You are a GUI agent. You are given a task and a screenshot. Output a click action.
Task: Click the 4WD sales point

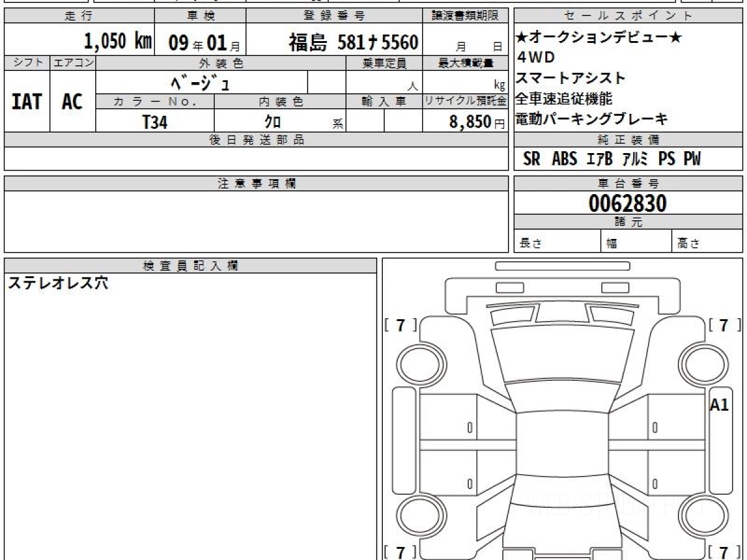[x=536, y=58]
